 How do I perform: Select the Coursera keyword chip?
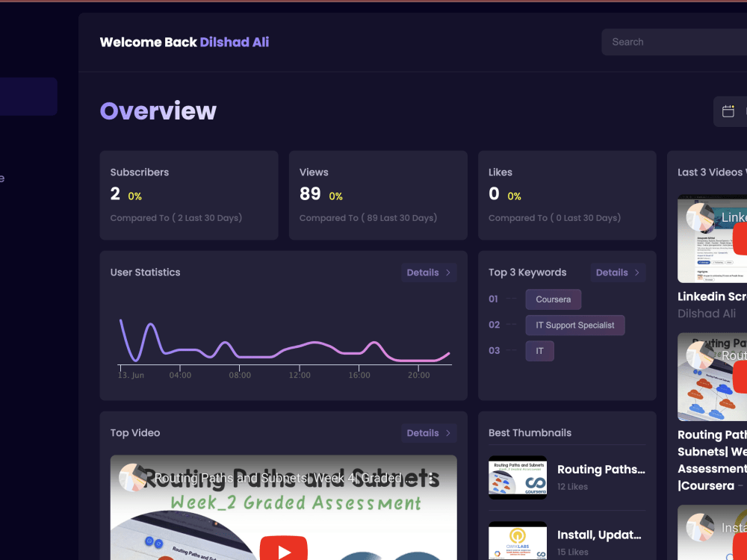[553, 299]
